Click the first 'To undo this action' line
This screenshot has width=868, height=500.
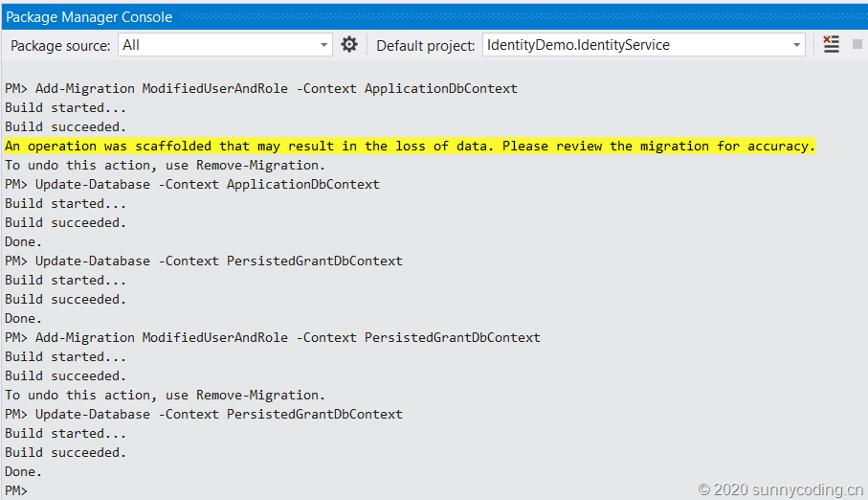165,165
